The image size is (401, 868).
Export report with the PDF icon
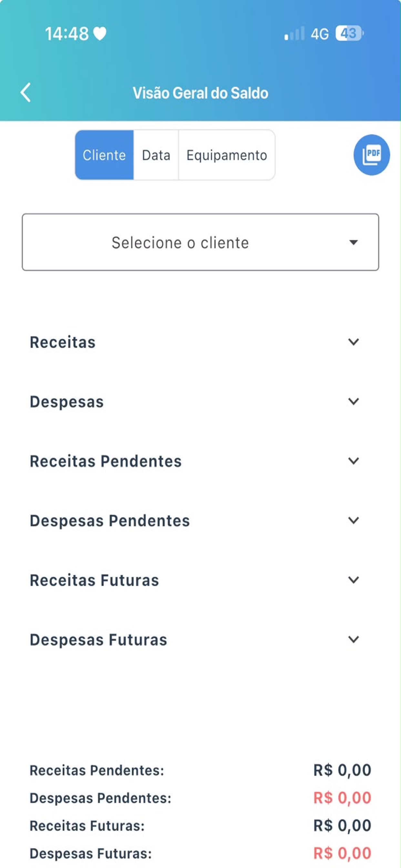(x=371, y=155)
